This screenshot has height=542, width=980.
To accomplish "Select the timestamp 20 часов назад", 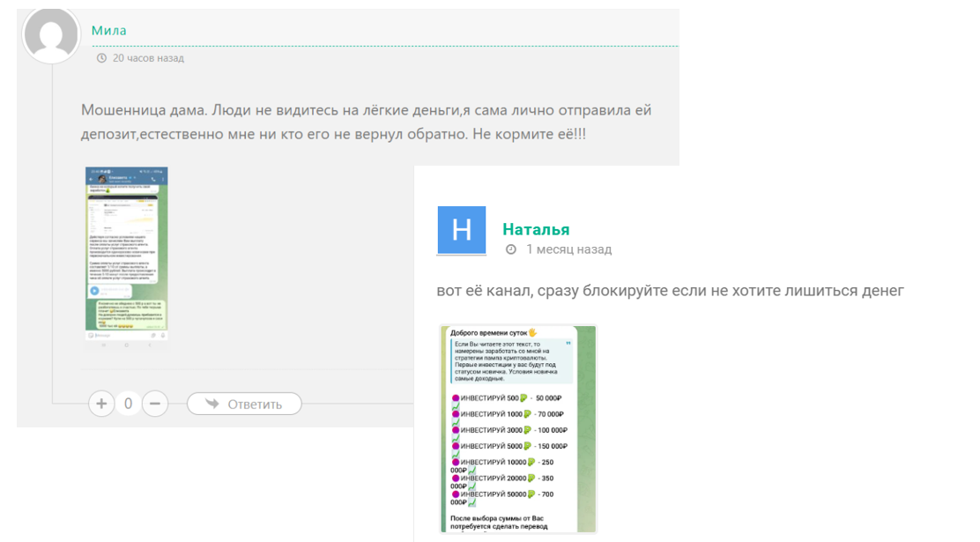I will click(148, 58).
